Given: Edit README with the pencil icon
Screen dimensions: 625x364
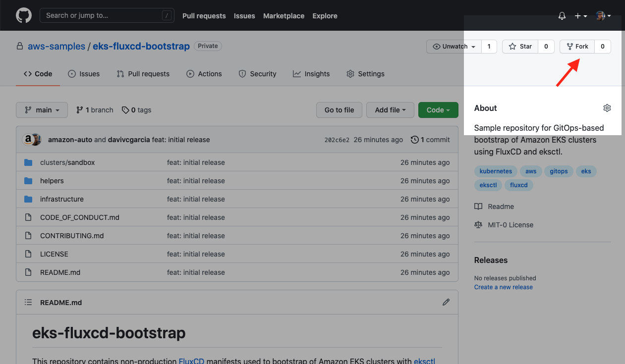Looking at the screenshot, I should tap(446, 302).
